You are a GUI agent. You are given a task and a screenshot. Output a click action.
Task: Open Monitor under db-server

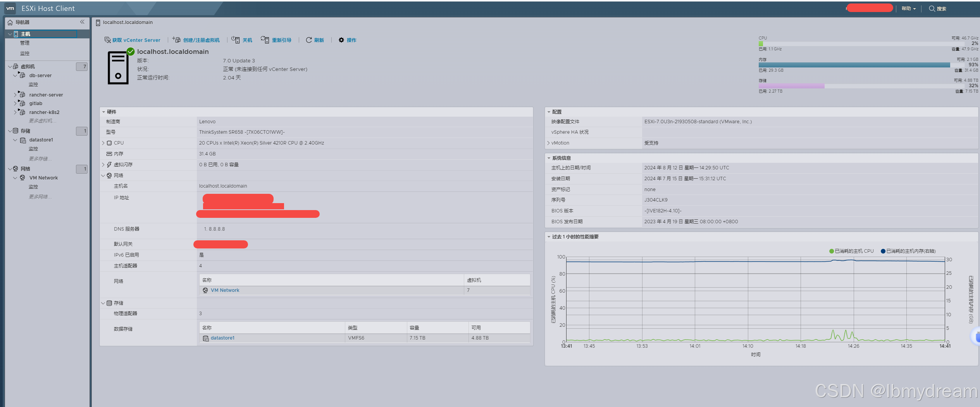33,85
